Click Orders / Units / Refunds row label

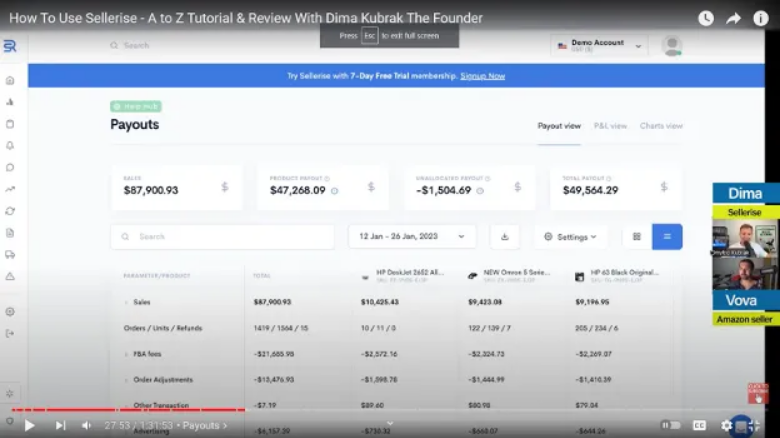point(163,328)
